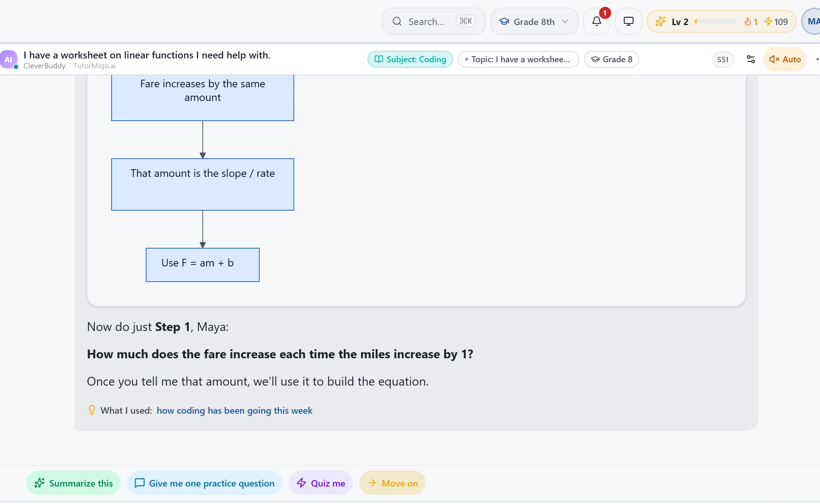Click the Quiz me button

(321, 483)
